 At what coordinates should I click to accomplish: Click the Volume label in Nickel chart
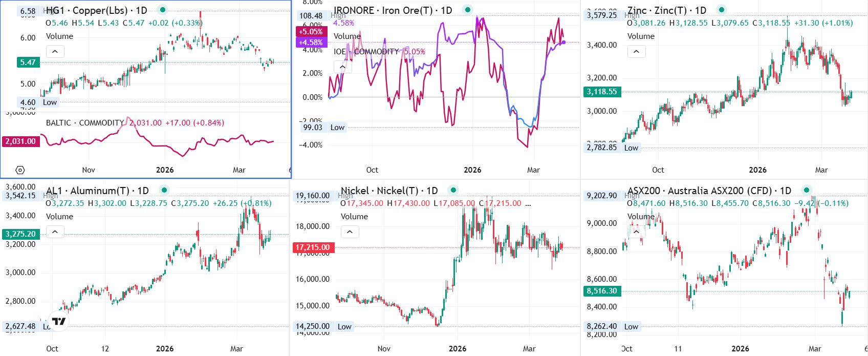pos(354,217)
